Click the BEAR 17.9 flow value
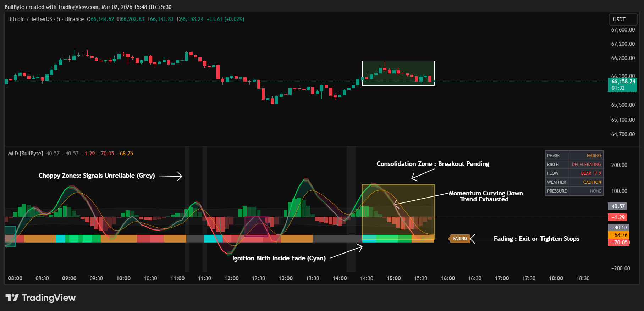 (x=591, y=173)
